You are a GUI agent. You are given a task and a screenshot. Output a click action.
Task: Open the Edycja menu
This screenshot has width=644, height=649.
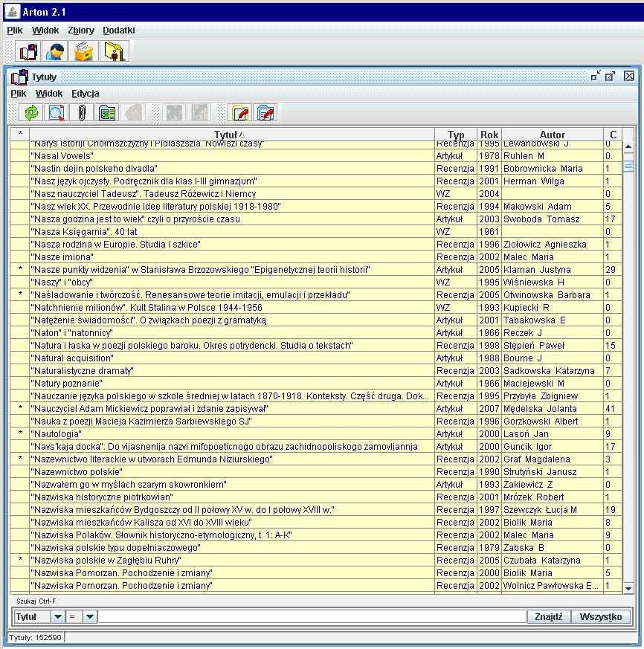[85, 94]
